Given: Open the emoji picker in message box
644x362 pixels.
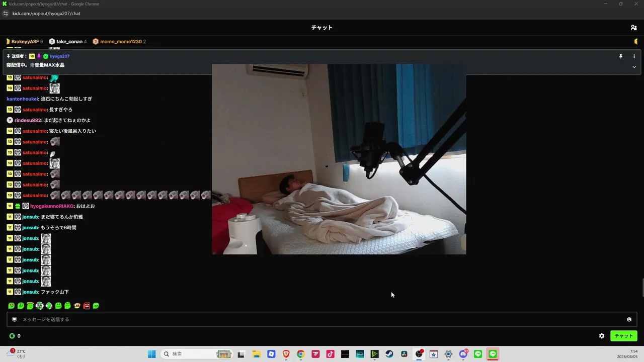Looking at the screenshot, I should (629, 319).
